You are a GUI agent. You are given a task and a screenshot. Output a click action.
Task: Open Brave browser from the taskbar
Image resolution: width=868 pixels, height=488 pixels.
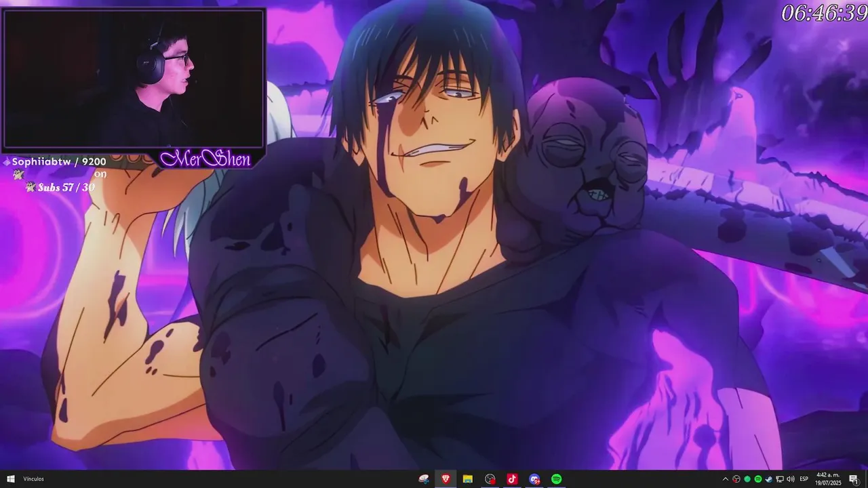coord(446,479)
